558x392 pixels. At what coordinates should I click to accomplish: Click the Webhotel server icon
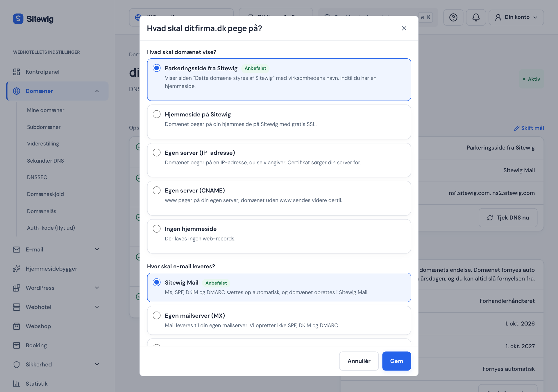(x=17, y=307)
